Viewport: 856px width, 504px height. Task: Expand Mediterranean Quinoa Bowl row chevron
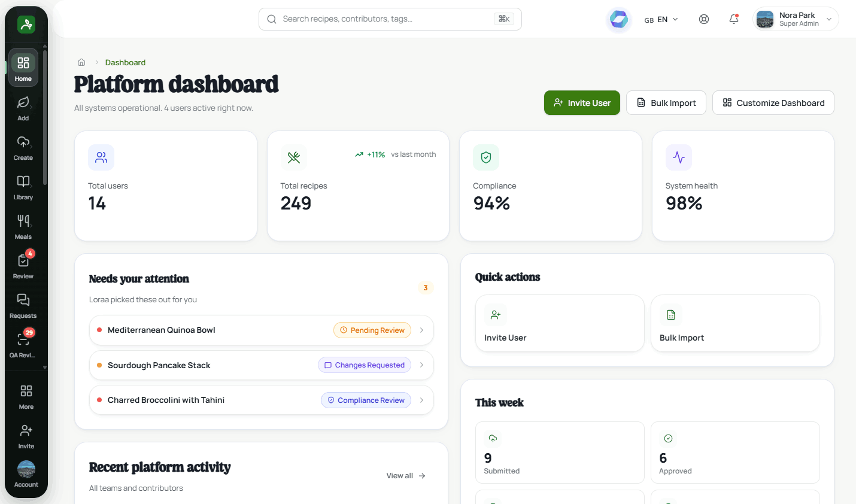coord(422,330)
